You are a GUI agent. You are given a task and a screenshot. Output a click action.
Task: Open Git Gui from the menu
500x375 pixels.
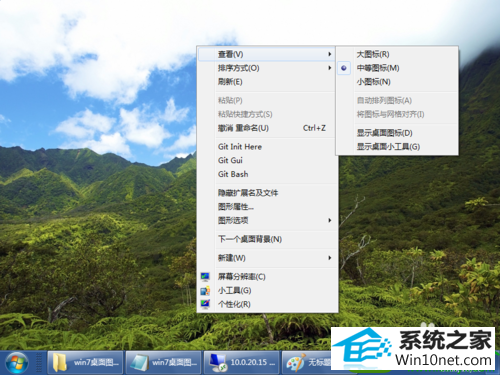tap(267, 160)
